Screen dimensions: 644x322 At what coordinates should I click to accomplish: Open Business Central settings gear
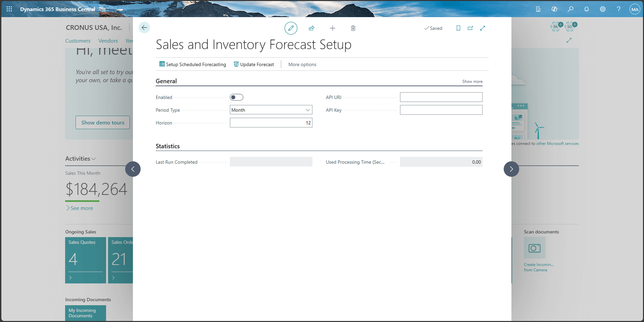pyautogui.click(x=603, y=9)
